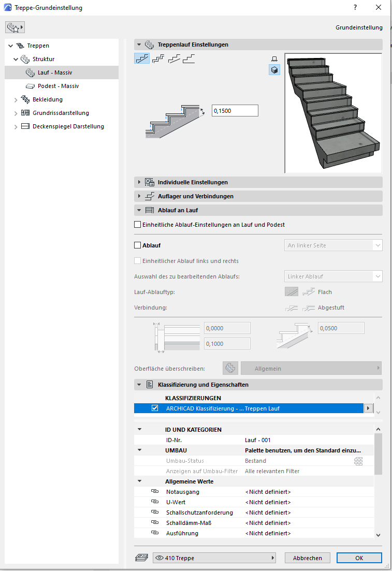
Task: Check the Ablauf checkbox
Action: tap(138, 245)
